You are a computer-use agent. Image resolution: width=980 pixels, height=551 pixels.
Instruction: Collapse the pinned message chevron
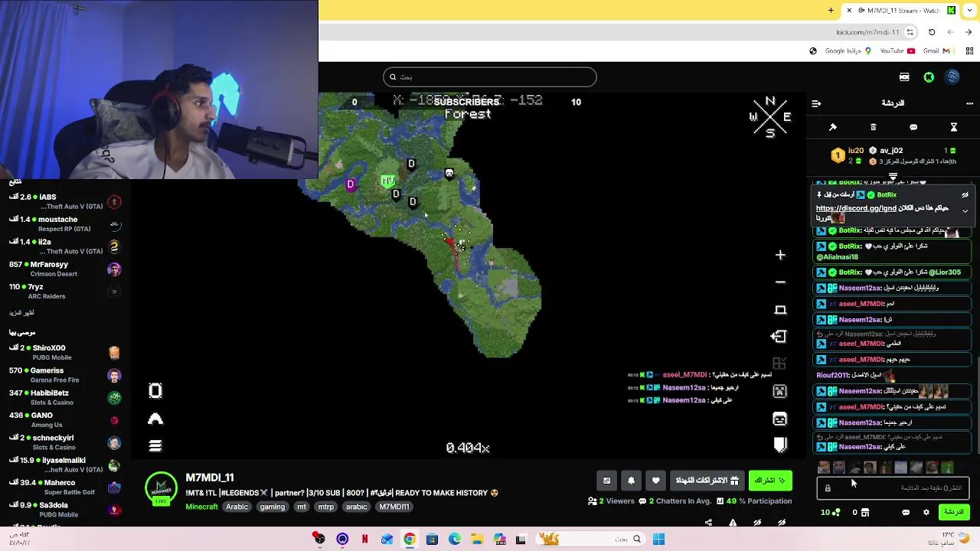tap(965, 210)
